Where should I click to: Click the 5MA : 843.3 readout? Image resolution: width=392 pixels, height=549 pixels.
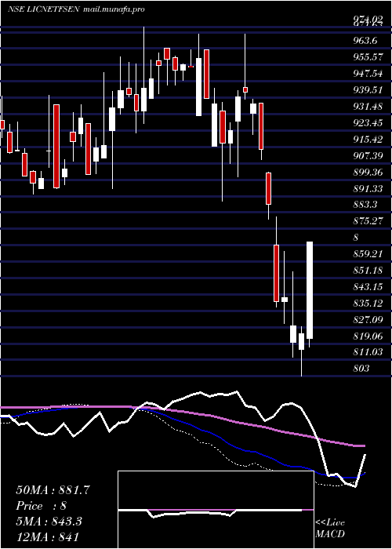49,522
